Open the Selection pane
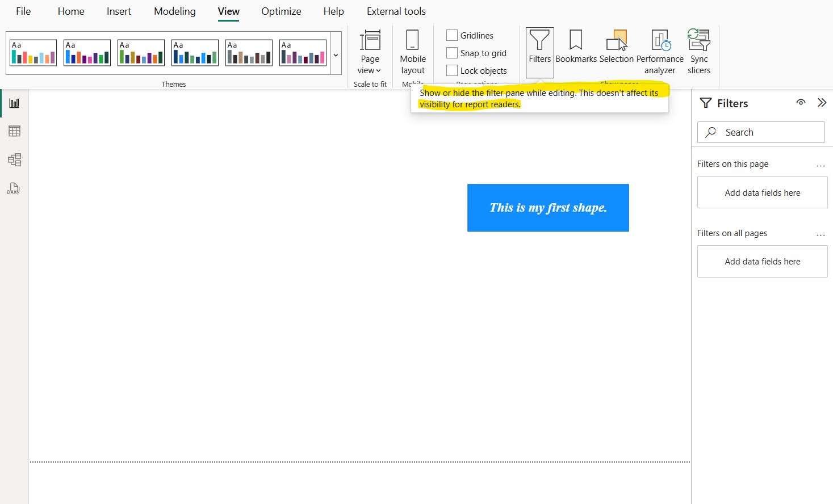Viewport: 833px width, 504px height. (617, 51)
